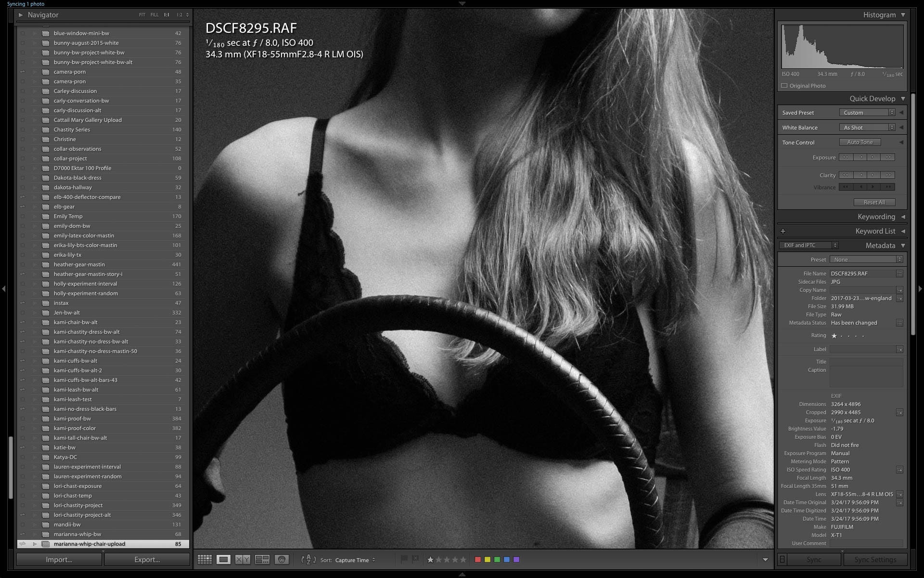Open Sort Capture Time dropdown
This screenshot has width=924, height=578.
coord(355,560)
